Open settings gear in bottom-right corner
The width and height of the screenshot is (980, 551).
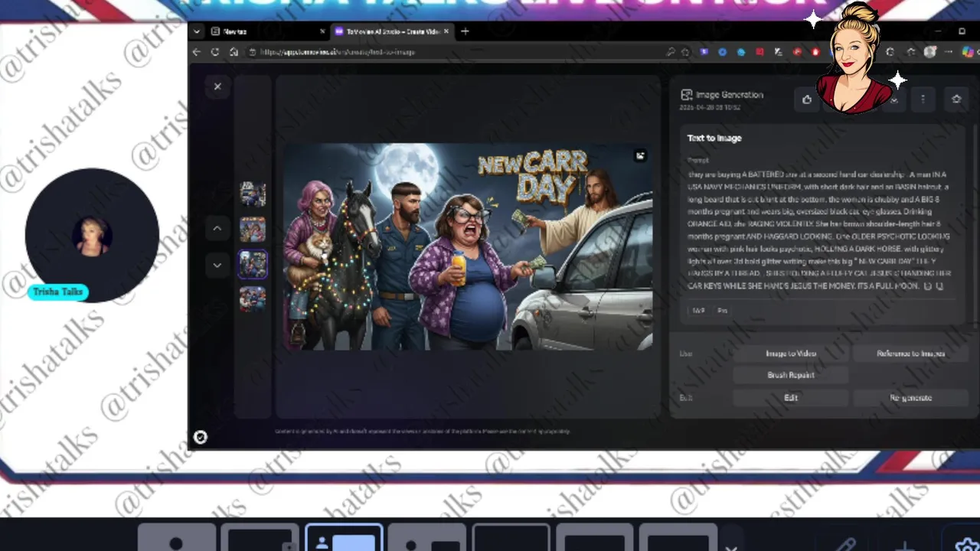[x=967, y=543]
